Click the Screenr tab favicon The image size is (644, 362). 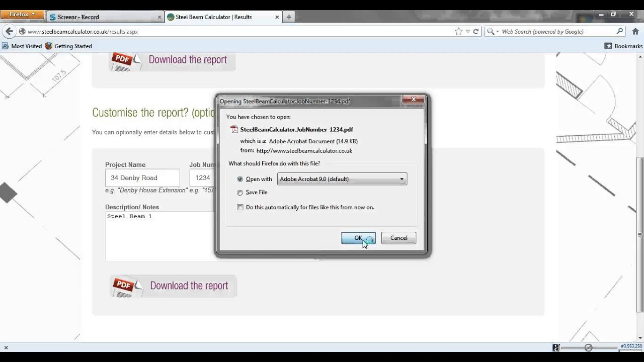pos(52,17)
